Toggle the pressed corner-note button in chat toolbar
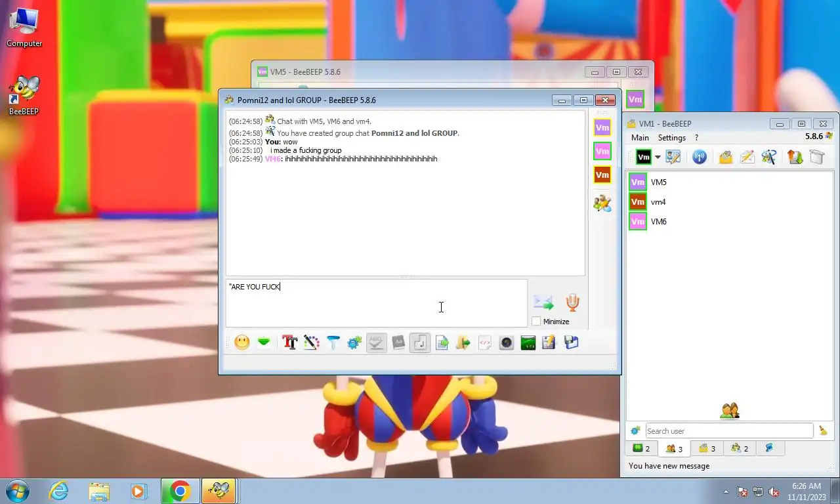The height and width of the screenshot is (504, 840). click(420, 343)
